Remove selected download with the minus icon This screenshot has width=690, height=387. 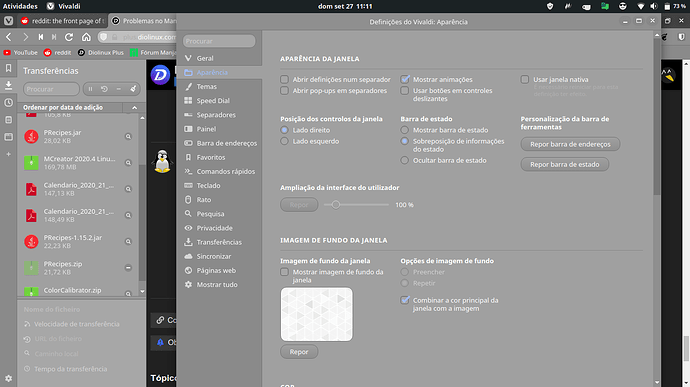[x=118, y=89]
